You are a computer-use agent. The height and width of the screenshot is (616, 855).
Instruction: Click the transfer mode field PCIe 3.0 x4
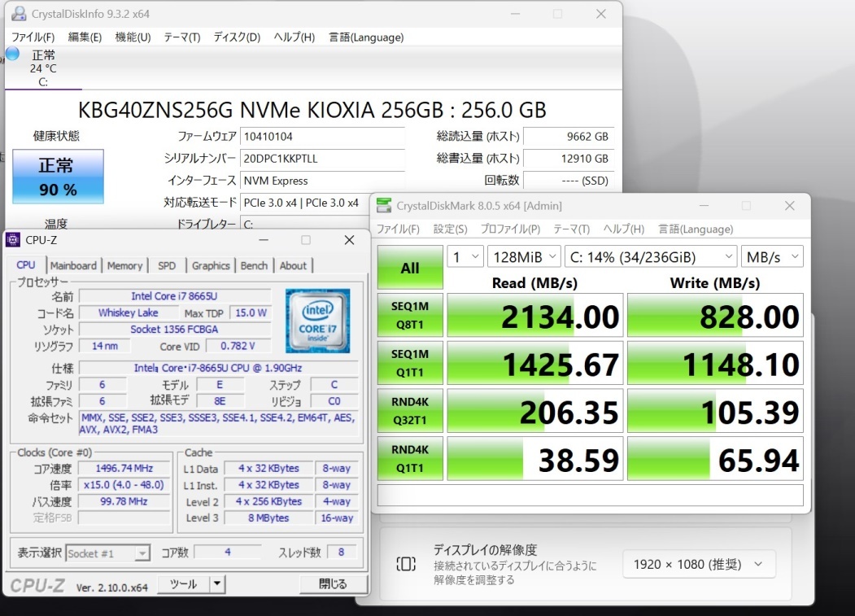[305, 203]
